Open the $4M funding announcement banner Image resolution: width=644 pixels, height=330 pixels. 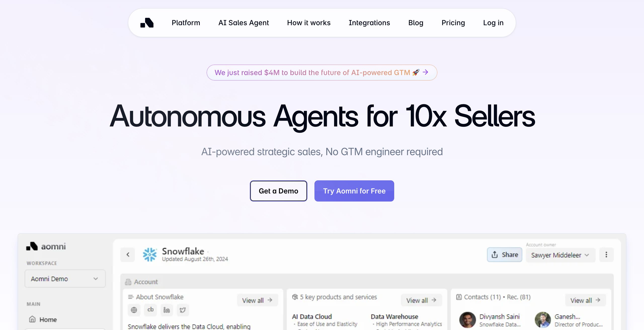322,73
